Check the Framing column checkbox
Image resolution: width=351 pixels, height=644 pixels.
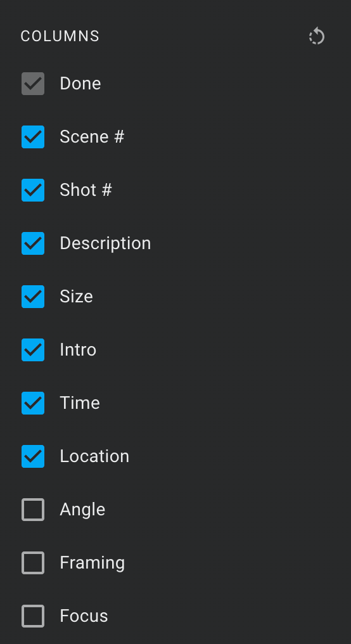point(33,563)
